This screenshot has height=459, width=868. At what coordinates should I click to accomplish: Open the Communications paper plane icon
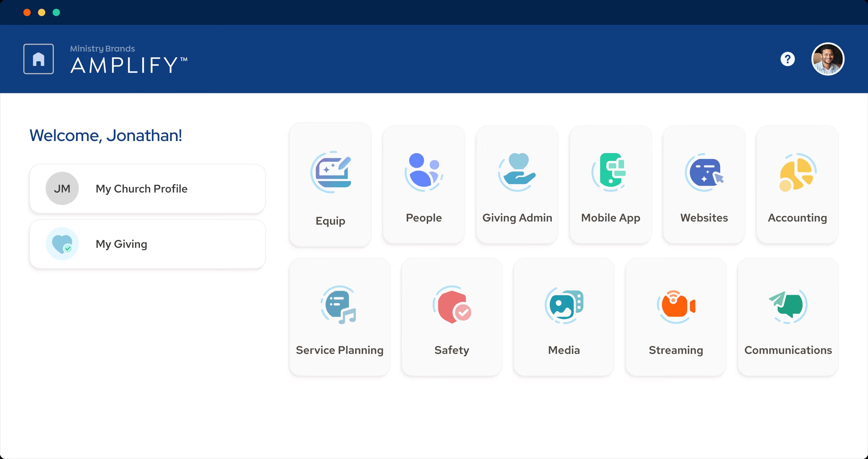pos(788,306)
